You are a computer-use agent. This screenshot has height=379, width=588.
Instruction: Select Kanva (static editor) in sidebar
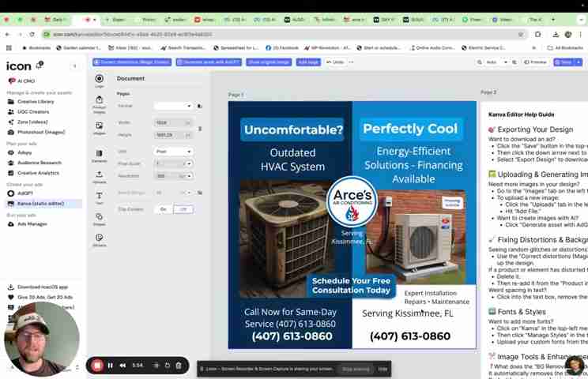(43, 204)
